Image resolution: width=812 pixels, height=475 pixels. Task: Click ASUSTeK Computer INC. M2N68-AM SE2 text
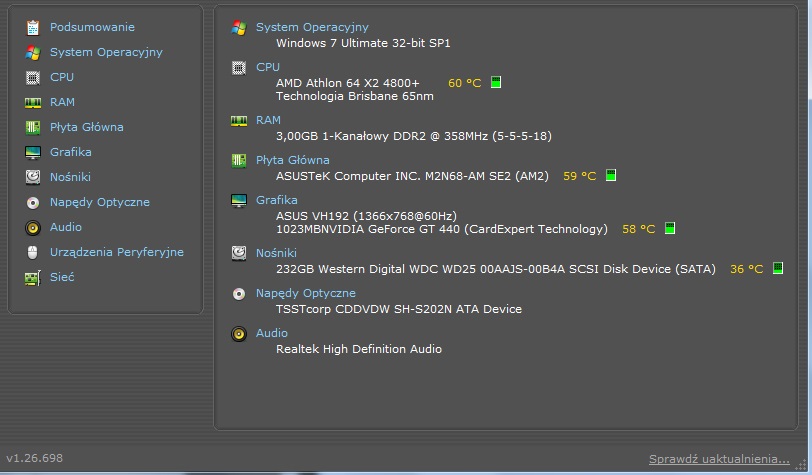pos(412,176)
